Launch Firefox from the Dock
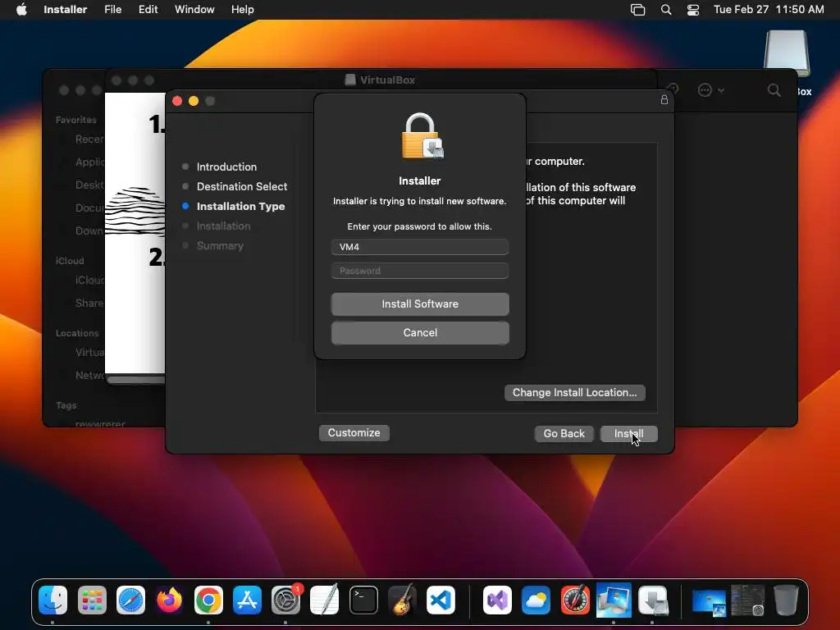The image size is (840, 630). [169, 600]
